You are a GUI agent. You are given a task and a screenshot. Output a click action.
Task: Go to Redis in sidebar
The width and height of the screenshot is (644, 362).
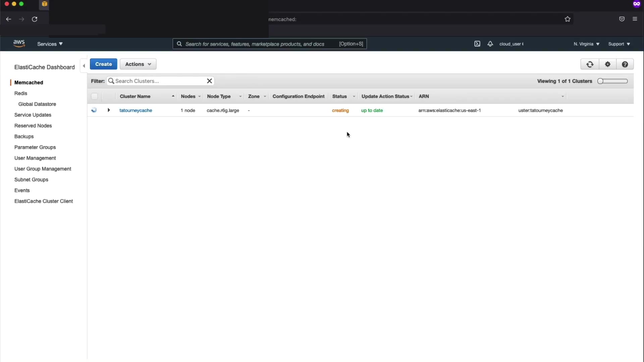click(x=21, y=93)
